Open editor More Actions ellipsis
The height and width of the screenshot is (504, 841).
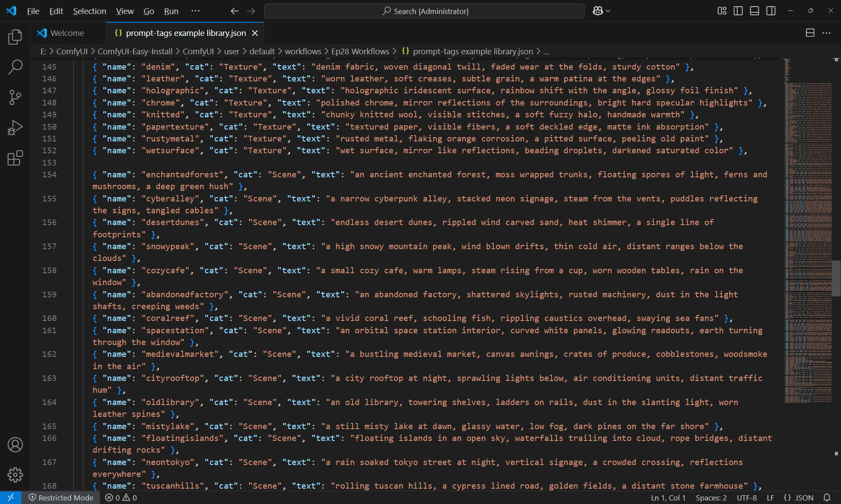(x=827, y=33)
